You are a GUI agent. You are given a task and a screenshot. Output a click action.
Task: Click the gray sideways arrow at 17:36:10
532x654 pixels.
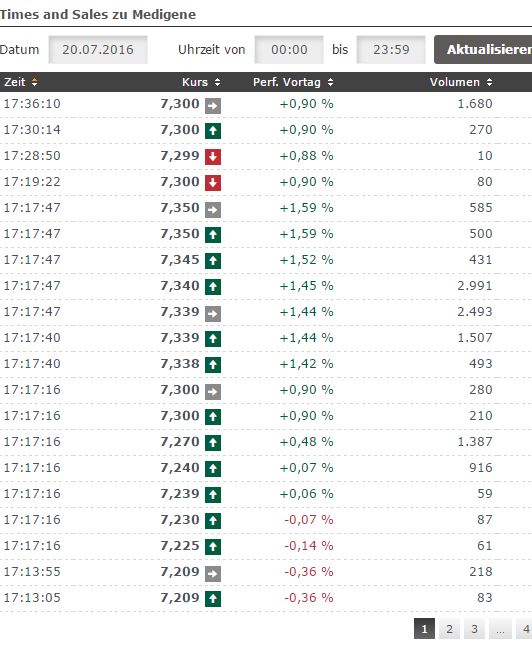(x=213, y=106)
